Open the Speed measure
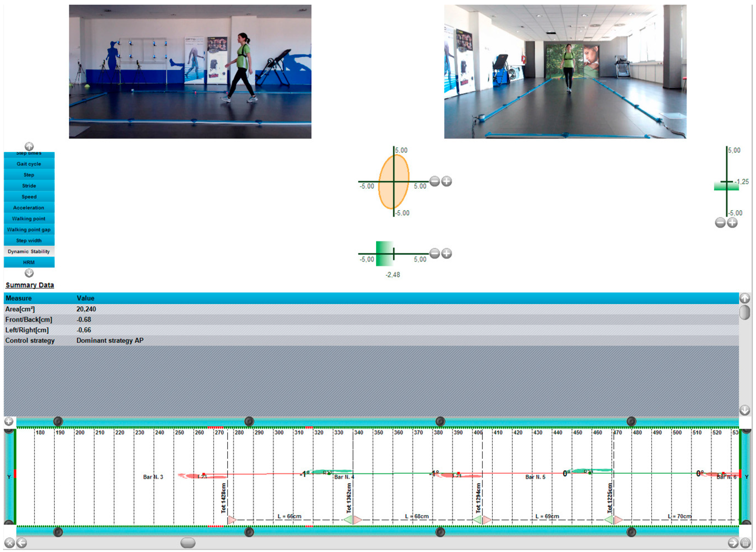The image size is (756, 552). (29, 197)
